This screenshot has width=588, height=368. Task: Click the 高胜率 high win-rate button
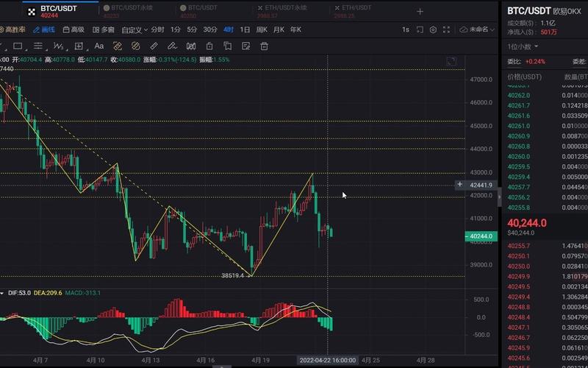tap(12, 29)
